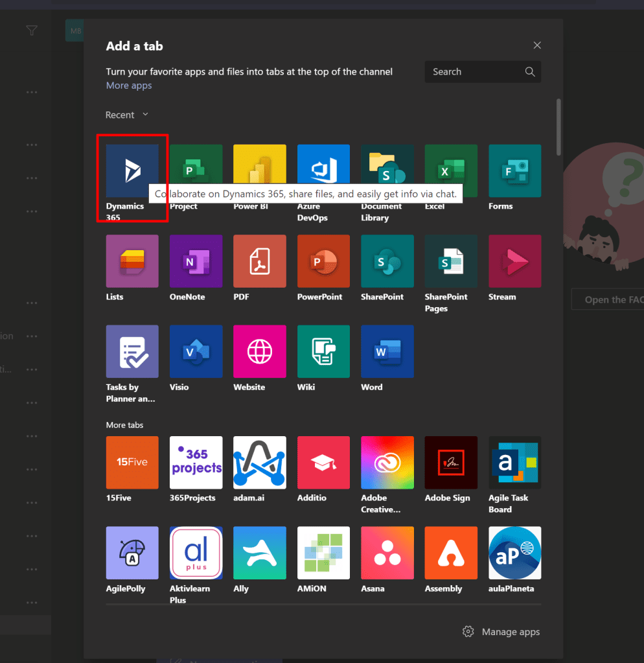Viewport: 644px width, 663px height.
Task: Choose the Asana app tile
Action: [x=387, y=553]
